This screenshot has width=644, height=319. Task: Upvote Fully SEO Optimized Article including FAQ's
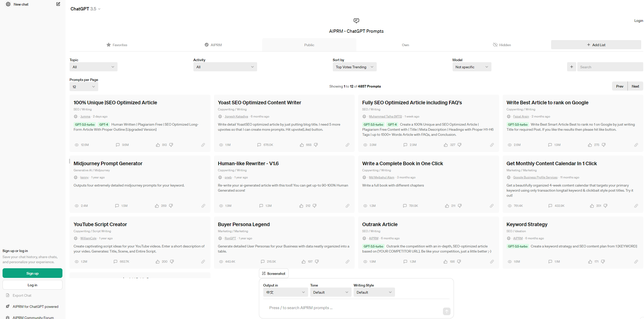tap(446, 145)
